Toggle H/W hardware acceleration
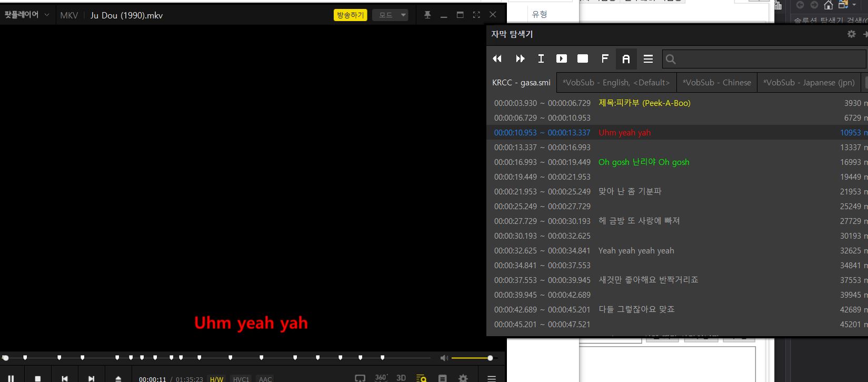Screen dimensions: 868x382 pyautogui.click(x=216, y=379)
